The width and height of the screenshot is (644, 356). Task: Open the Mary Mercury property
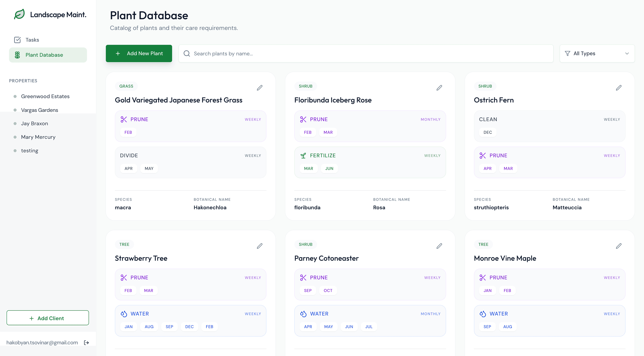click(x=38, y=137)
